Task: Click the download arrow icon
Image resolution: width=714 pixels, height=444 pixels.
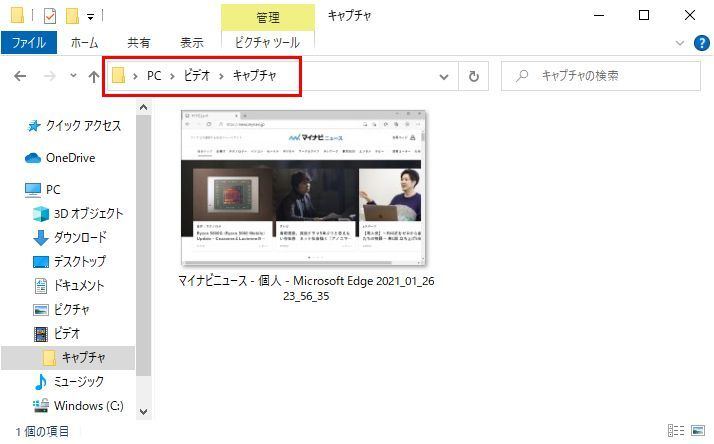Action: click(41, 238)
